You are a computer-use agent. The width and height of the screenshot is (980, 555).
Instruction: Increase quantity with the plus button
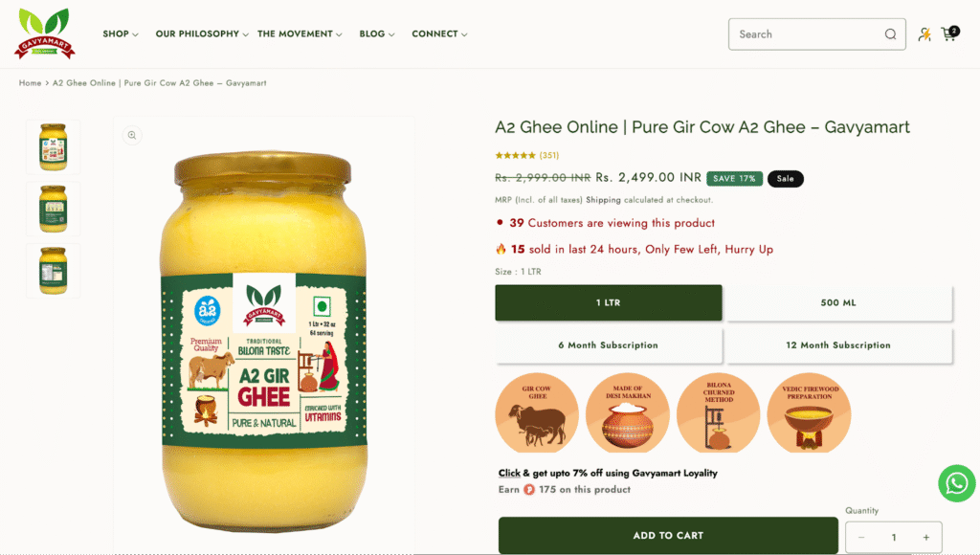tap(925, 538)
